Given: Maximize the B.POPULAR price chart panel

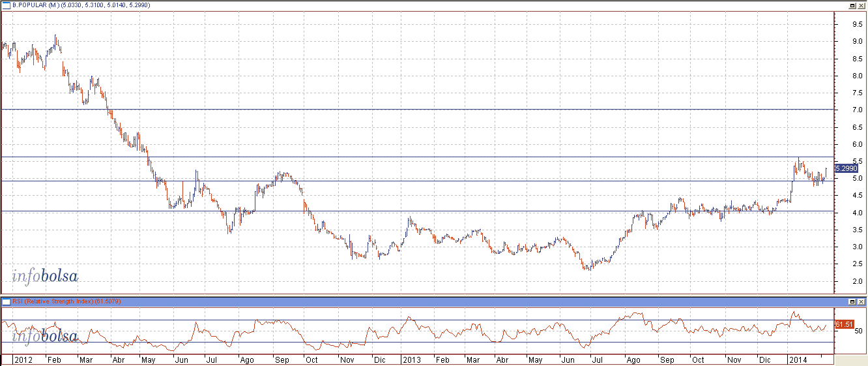Looking at the screenshot, I should [x=852, y=5].
